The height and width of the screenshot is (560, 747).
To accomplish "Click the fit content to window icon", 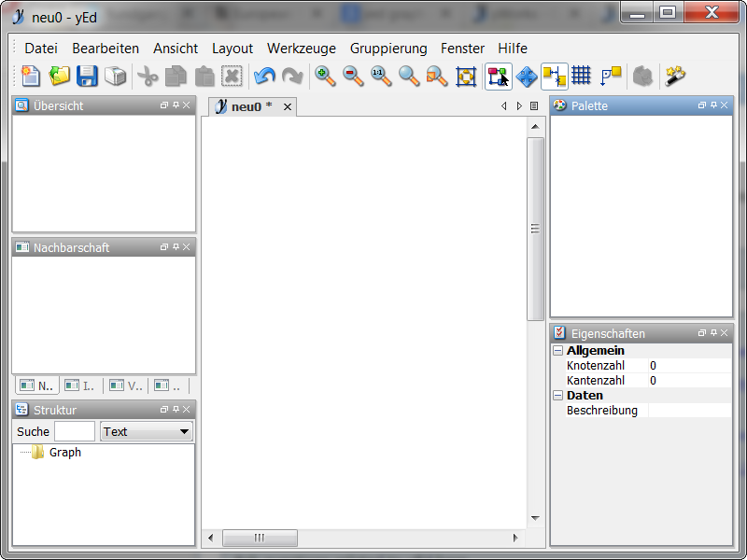I will click(465, 77).
